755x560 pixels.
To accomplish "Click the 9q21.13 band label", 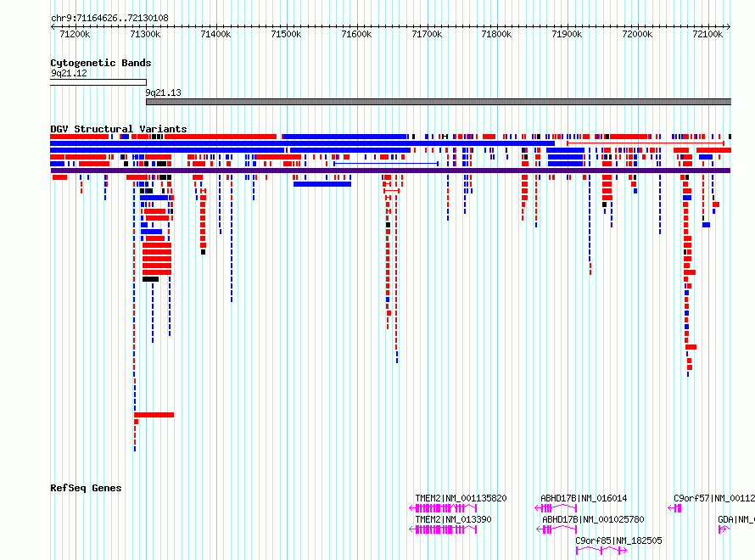I will click(x=163, y=92).
